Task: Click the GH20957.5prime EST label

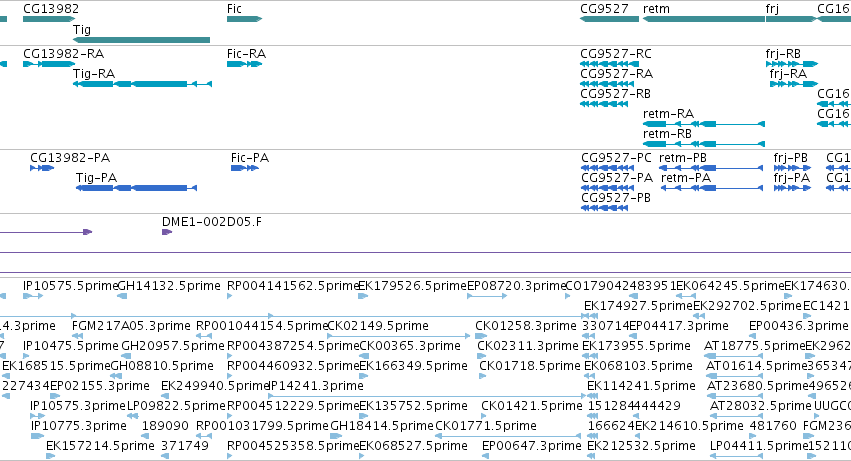Action: [x=173, y=346]
